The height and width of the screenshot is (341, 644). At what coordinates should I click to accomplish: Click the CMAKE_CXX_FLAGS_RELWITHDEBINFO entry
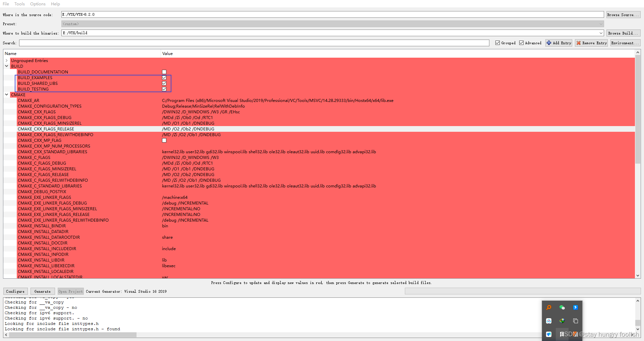tap(55, 135)
